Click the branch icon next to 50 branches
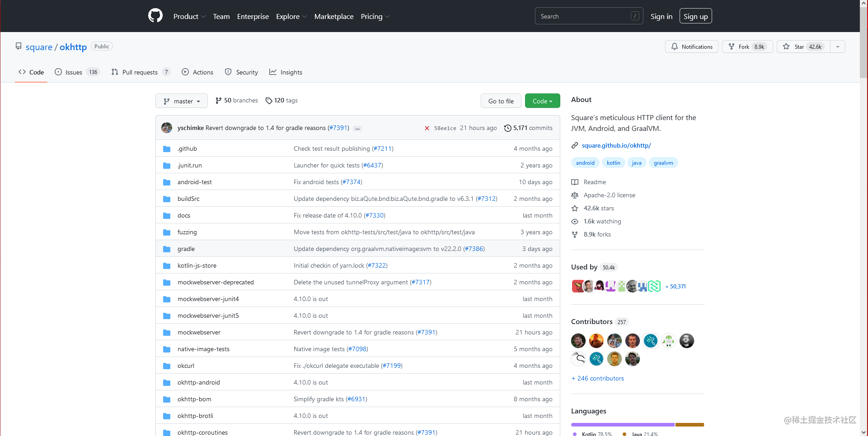 coord(219,101)
